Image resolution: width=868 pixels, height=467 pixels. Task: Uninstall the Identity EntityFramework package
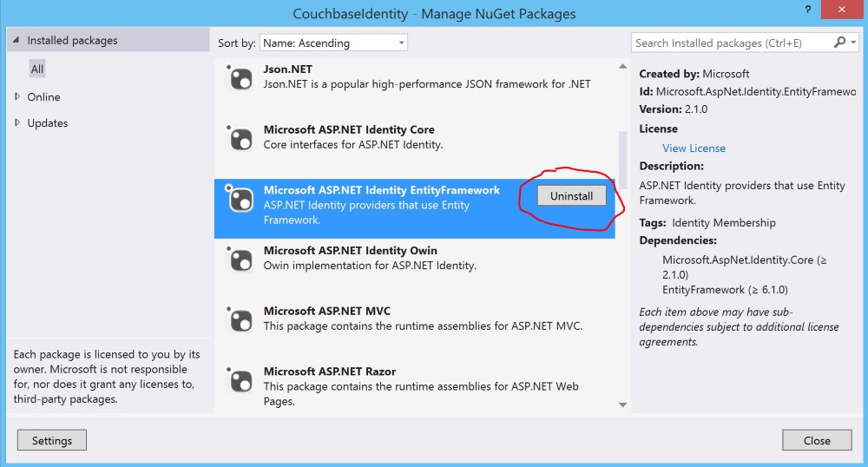(571, 196)
